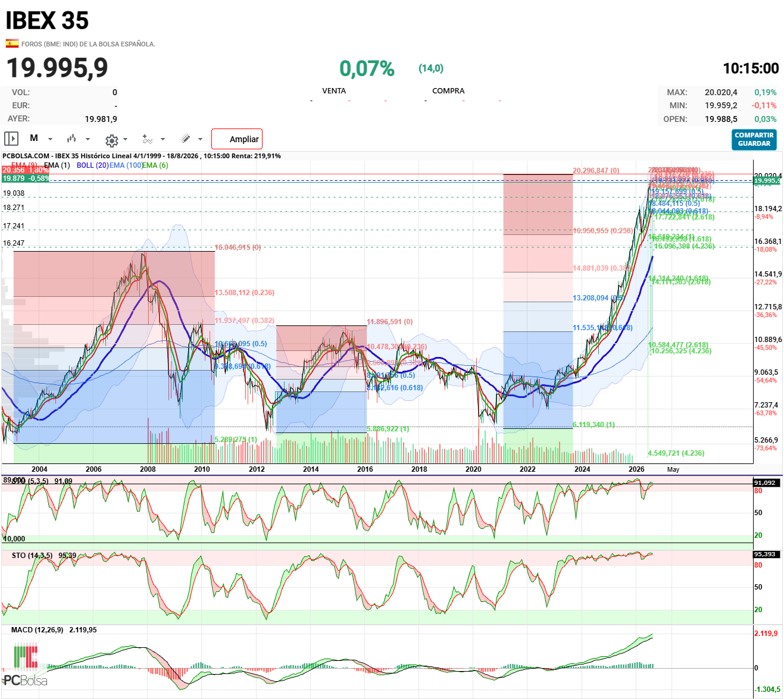Click the COMPARTIR GUARDAR button

pyautogui.click(x=754, y=139)
